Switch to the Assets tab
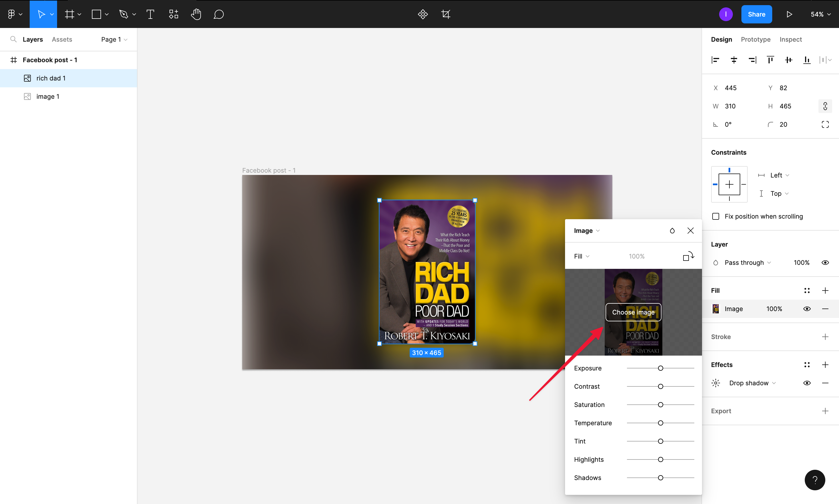This screenshot has height=504, width=839. [x=62, y=39]
